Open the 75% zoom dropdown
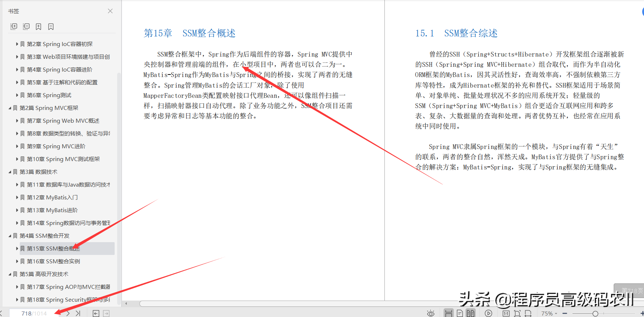 pos(549,313)
